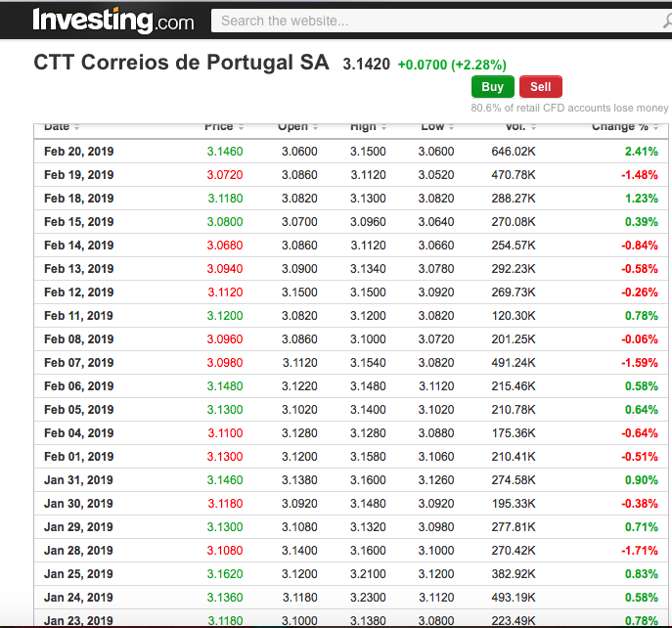The image size is (672, 628).
Task: Select the Feb 14, 2019 date cell
Action: [x=79, y=246]
